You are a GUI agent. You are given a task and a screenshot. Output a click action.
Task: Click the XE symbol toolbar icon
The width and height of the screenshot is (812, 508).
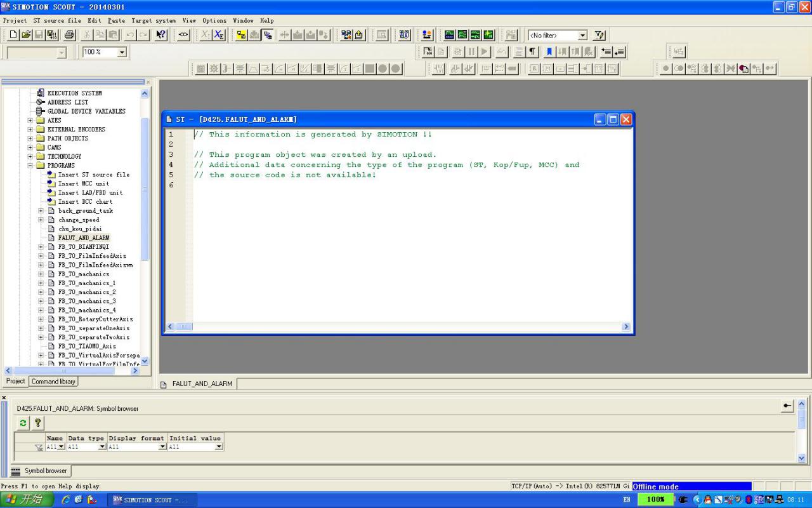[219, 35]
